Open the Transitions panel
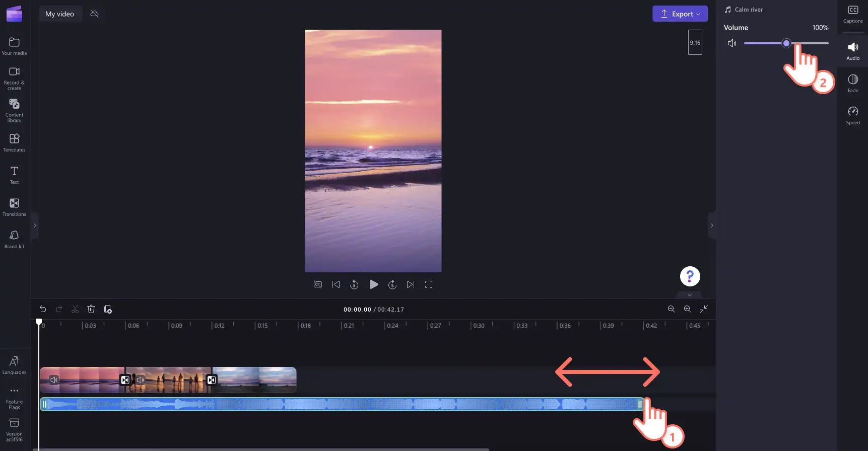Image resolution: width=868 pixels, height=451 pixels. coord(14,207)
